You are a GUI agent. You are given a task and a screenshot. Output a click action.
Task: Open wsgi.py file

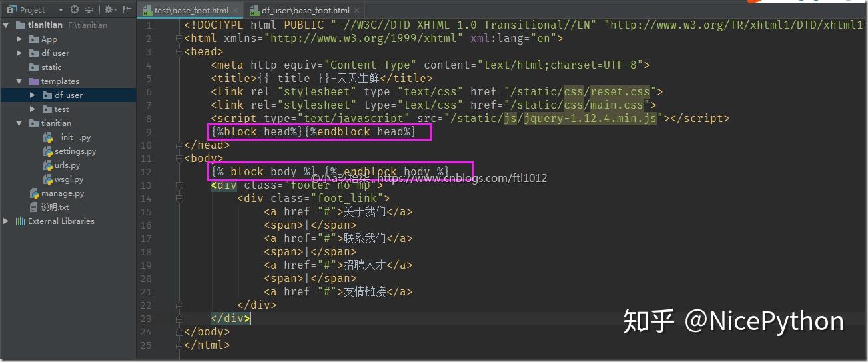69,179
